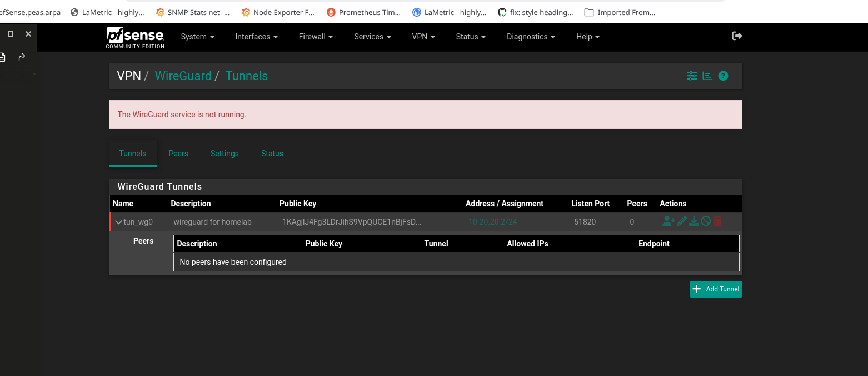Follow the WireGuard breadcrumb link
The width and height of the screenshot is (868, 376).
pyautogui.click(x=183, y=76)
